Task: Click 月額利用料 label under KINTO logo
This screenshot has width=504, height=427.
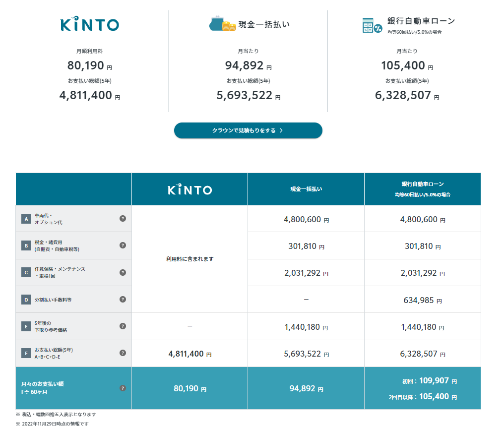Action: (x=90, y=51)
